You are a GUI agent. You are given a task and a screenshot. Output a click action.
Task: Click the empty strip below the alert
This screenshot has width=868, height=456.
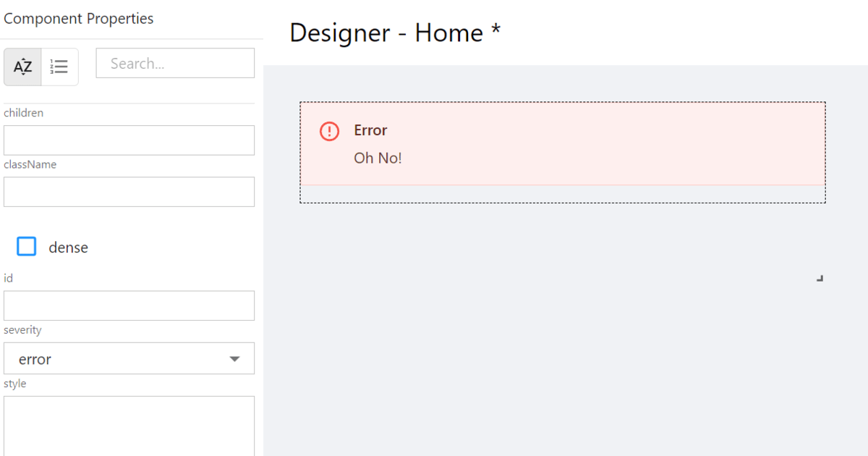(x=562, y=194)
